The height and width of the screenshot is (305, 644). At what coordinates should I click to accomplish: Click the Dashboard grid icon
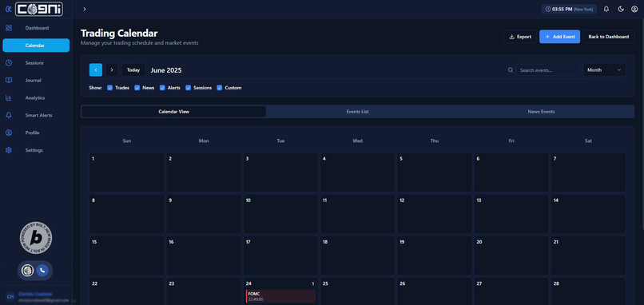pyautogui.click(x=9, y=28)
